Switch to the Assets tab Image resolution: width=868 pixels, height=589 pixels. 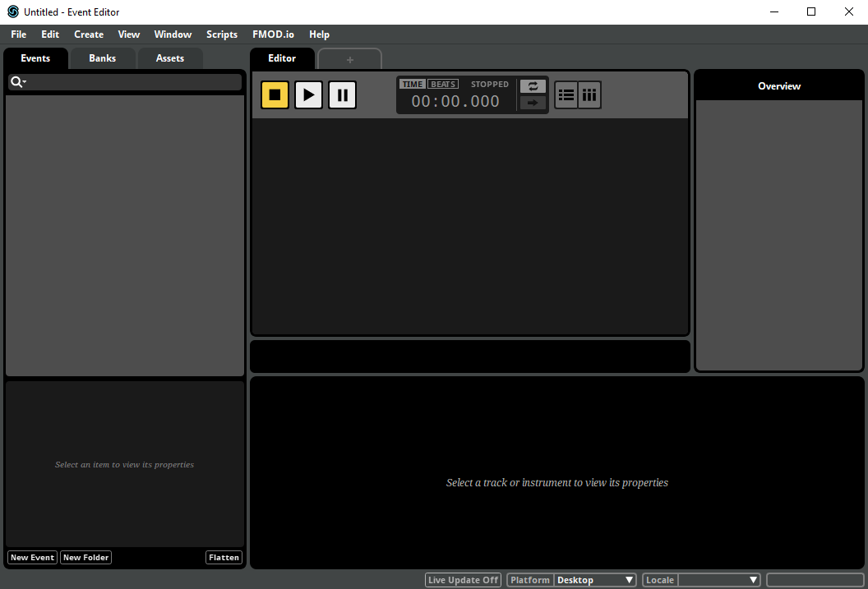pyautogui.click(x=170, y=58)
